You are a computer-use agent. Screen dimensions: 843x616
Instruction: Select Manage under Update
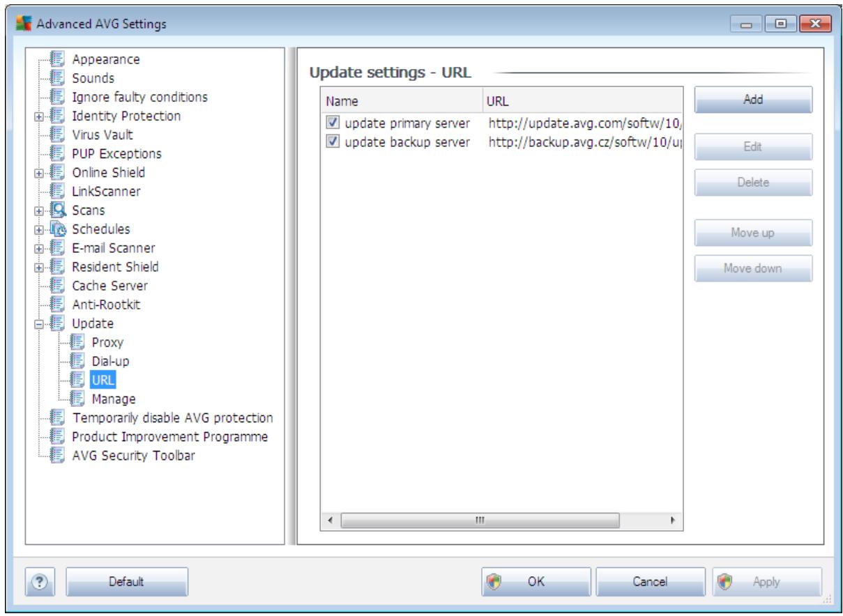[113, 399]
